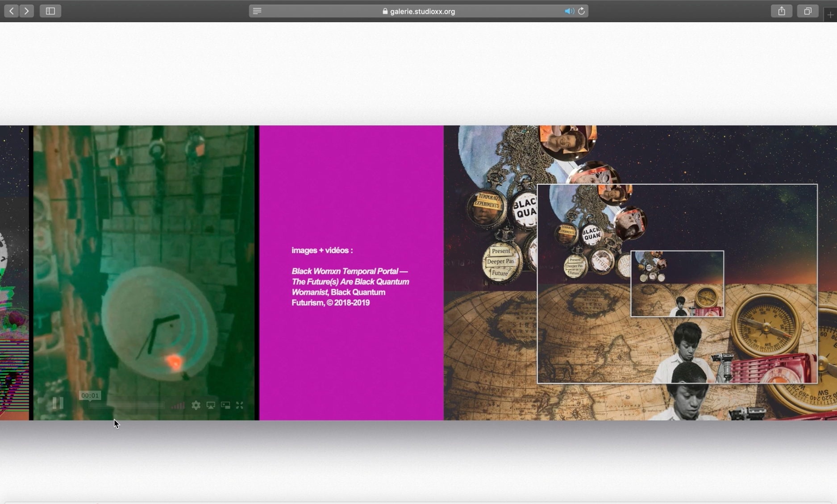
Task: Show the Safari sidebar
Action: tap(50, 11)
